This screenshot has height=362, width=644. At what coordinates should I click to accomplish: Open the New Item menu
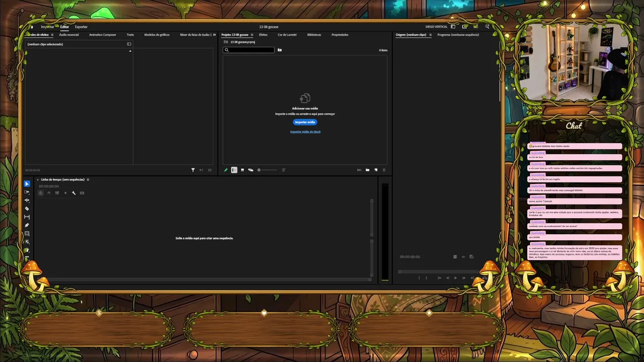[376, 170]
